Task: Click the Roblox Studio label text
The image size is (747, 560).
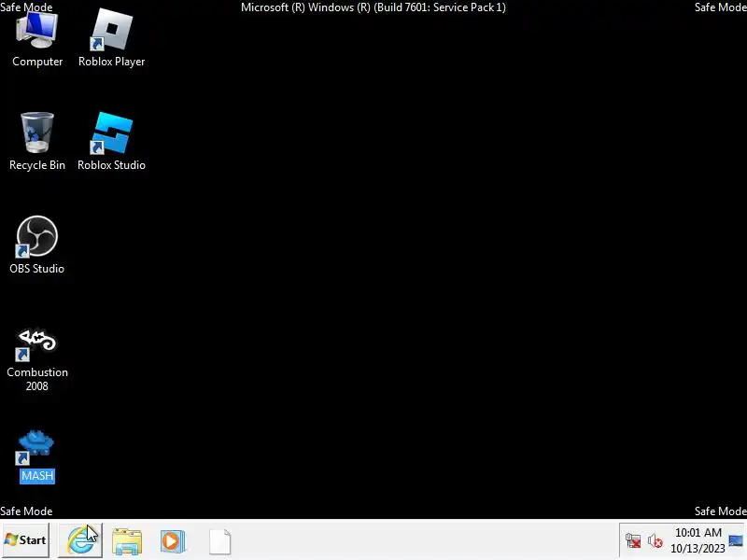Action: click(111, 165)
